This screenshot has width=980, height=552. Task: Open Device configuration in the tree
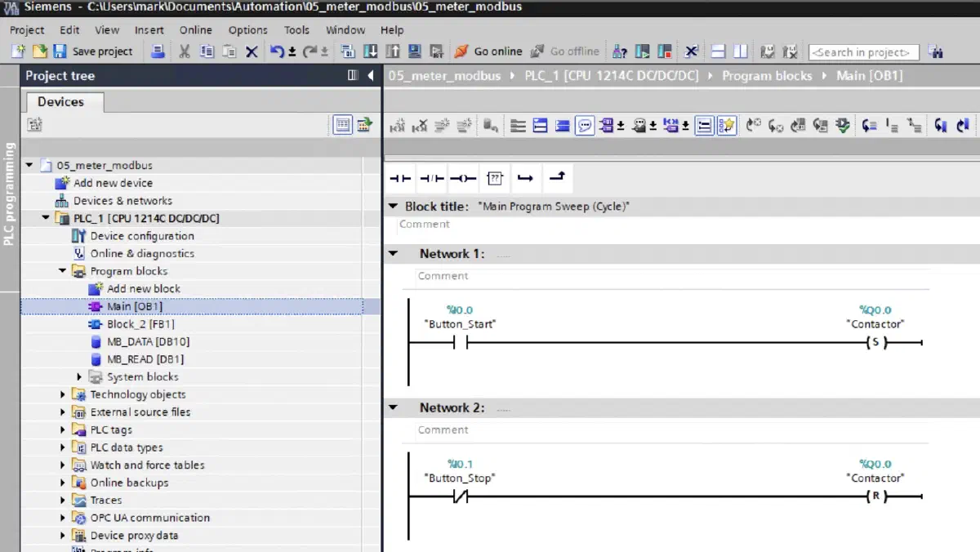click(133, 236)
